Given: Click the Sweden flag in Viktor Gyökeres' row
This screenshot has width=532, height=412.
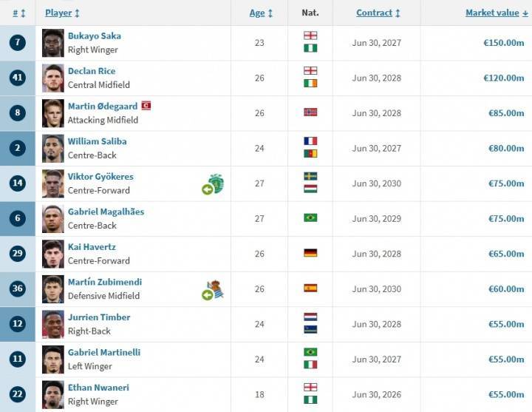Looking at the screenshot, I should [310, 176].
